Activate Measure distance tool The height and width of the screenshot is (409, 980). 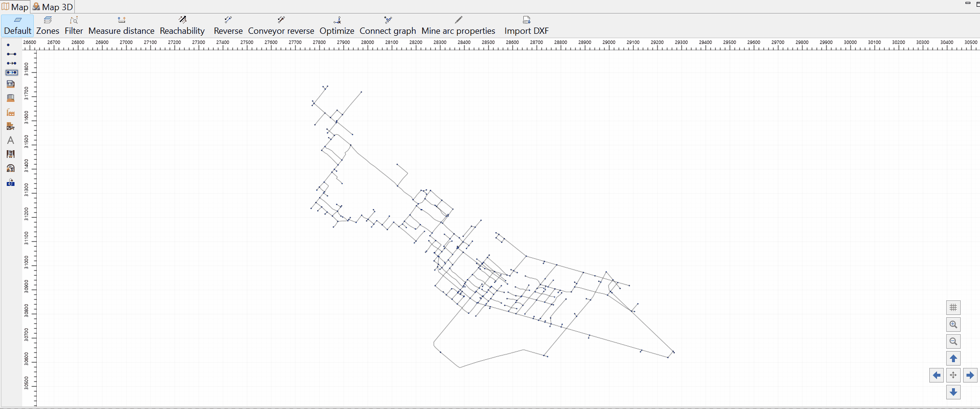(x=121, y=26)
